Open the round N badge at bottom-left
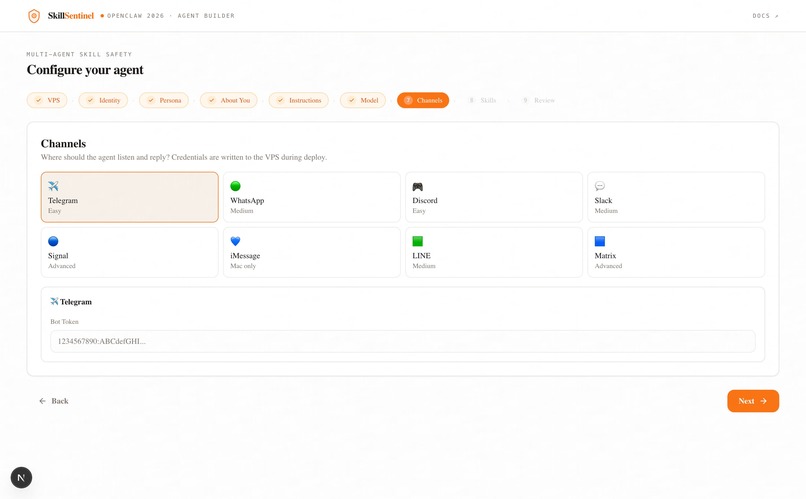This screenshot has width=806, height=499. point(21,477)
